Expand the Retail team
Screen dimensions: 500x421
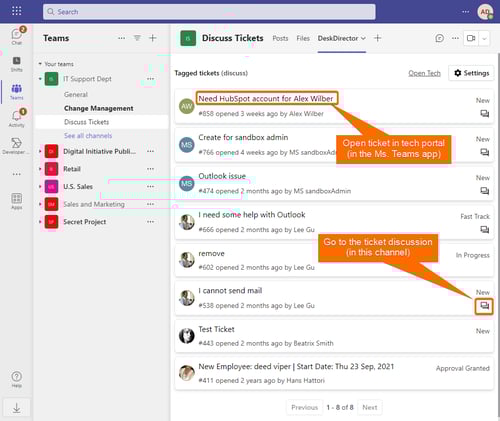point(40,169)
